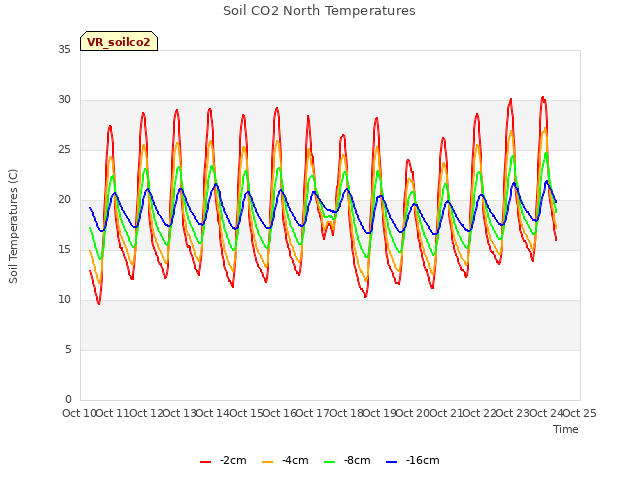Click the 35 y-axis tick label
This screenshot has height=480, width=640.
pyautogui.click(x=64, y=50)
